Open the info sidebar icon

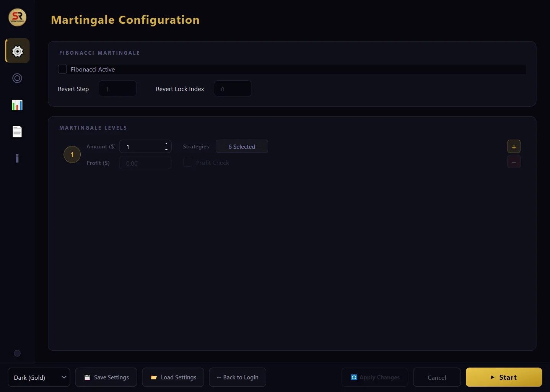(17, 158)
